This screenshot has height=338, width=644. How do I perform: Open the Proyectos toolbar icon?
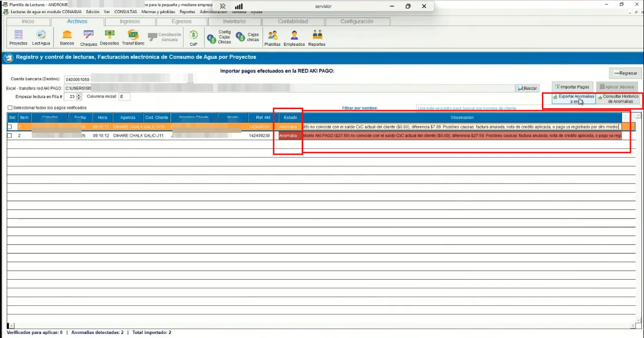point(18,38)
